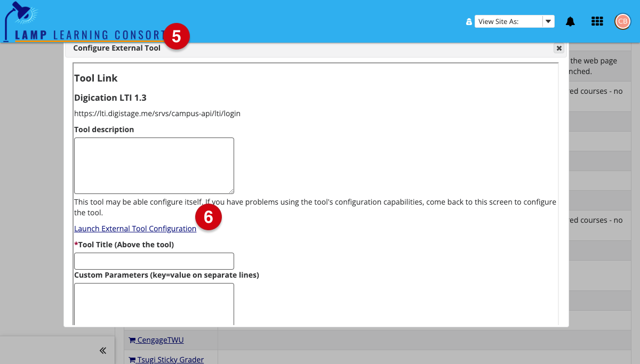Close the Configure External Tool dialog
The height and width of the screenshot is (364, 640).
tap(559, 48)
